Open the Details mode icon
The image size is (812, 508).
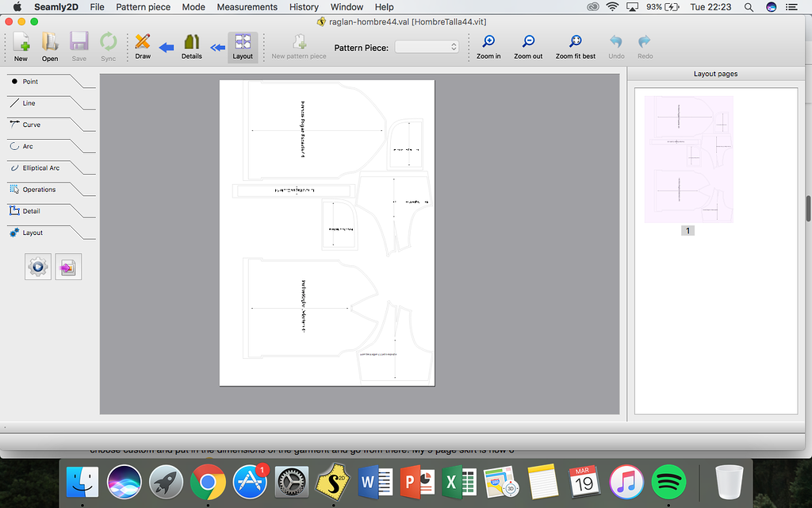(191, 46)
